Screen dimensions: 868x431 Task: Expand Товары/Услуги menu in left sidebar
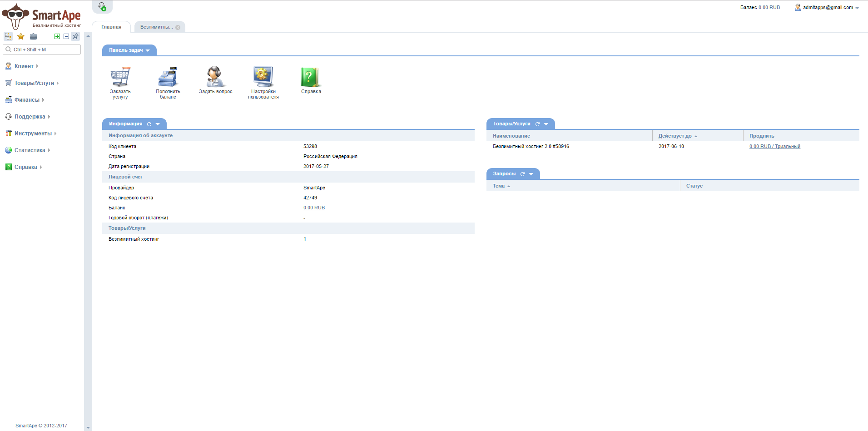pyautogui.click(x=32, y=83)
